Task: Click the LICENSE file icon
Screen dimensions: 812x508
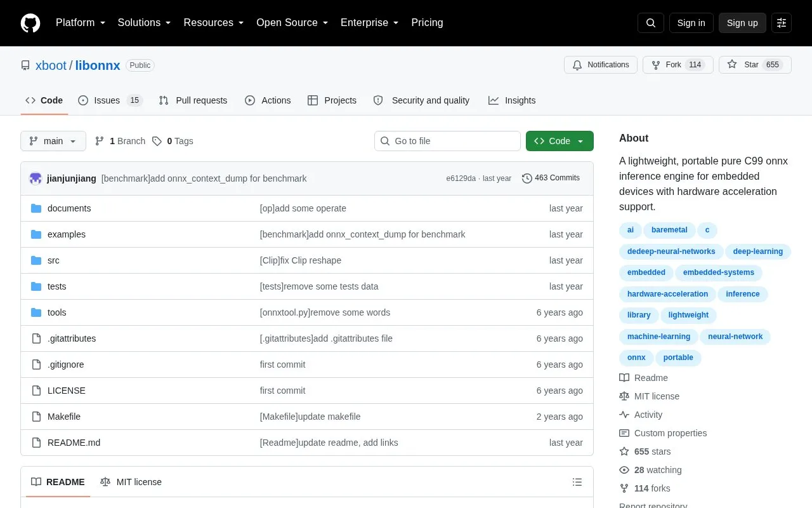Action: (x=36, y=391)
